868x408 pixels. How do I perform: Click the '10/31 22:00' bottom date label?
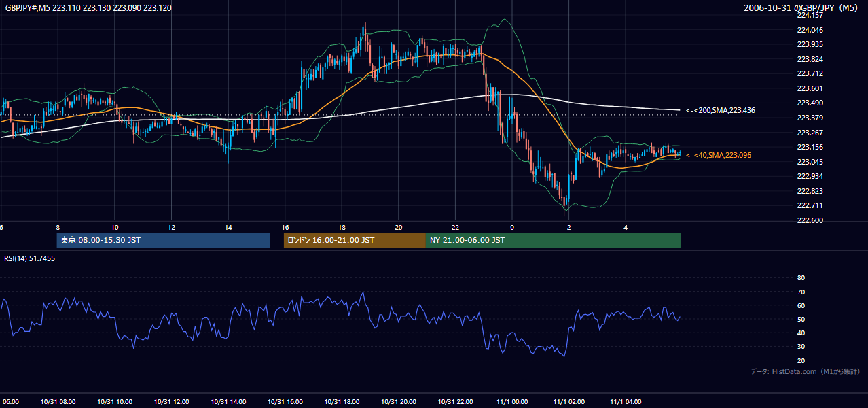coord(455,402)
